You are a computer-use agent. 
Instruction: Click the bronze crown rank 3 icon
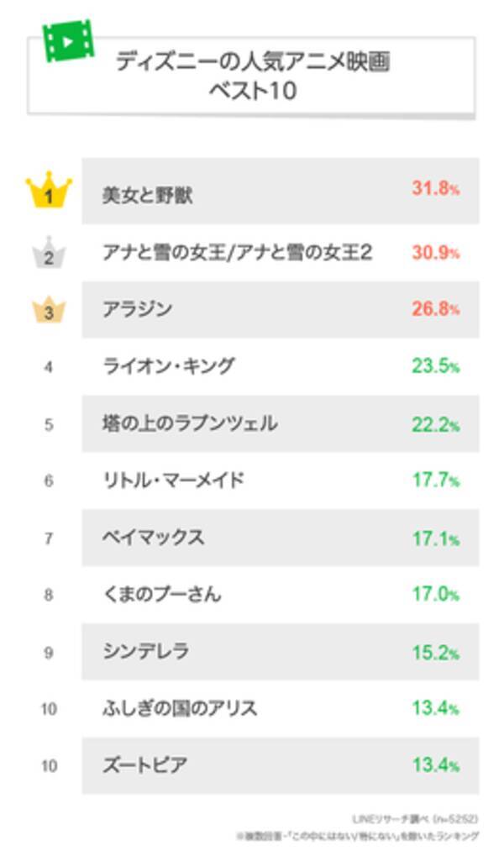(x=49, y=310)
